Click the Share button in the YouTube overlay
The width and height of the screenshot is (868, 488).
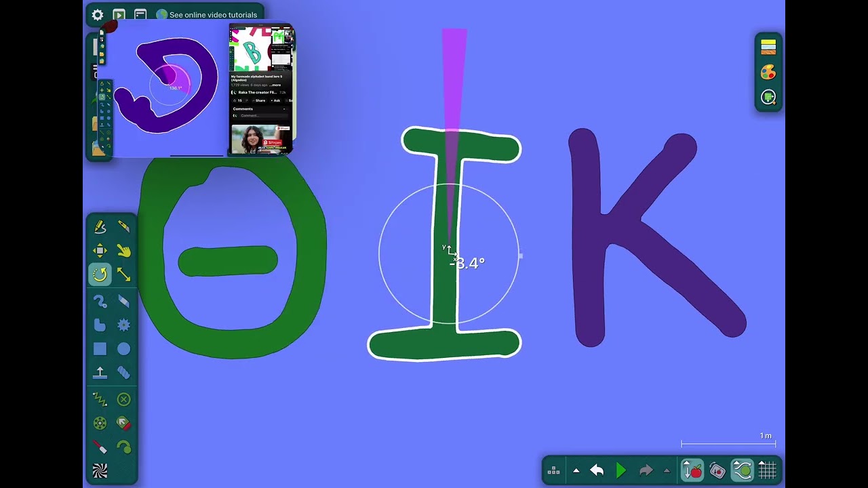coord(259,100)
